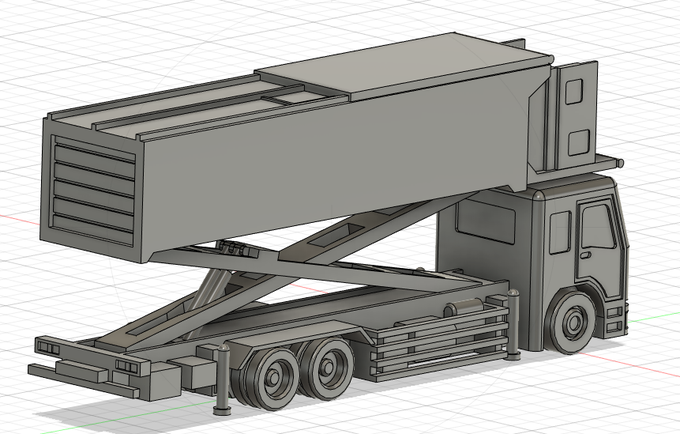Screen dimensions: 680x434
Task: Select the lower square window on front platform panel
Action: coord(579,143)
